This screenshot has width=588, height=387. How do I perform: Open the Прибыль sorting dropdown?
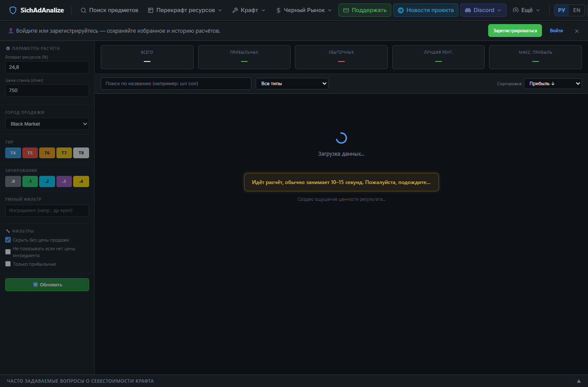coord(553,83)
